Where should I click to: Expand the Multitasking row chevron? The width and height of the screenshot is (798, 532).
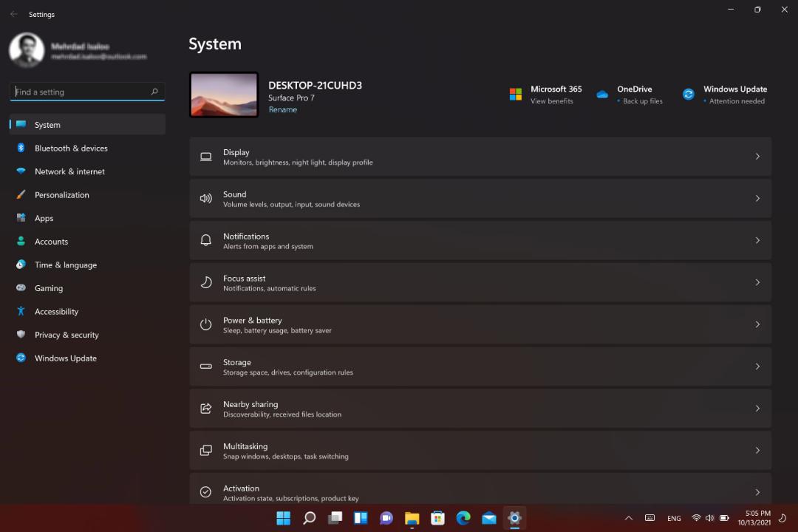pos(757,451)
